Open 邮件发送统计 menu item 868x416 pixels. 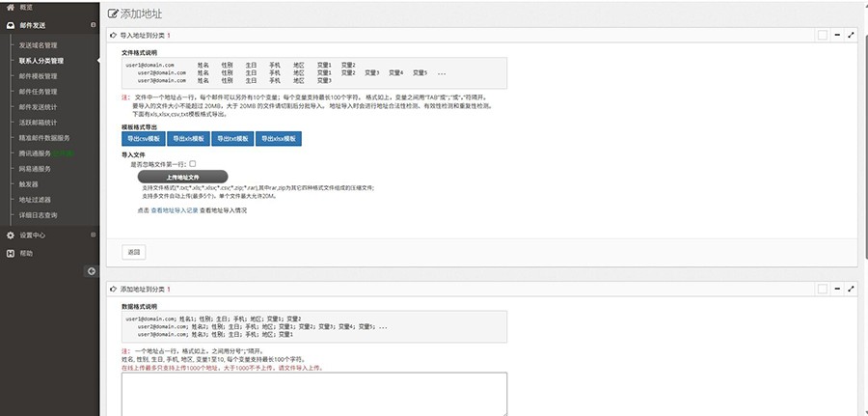point(38,107)
